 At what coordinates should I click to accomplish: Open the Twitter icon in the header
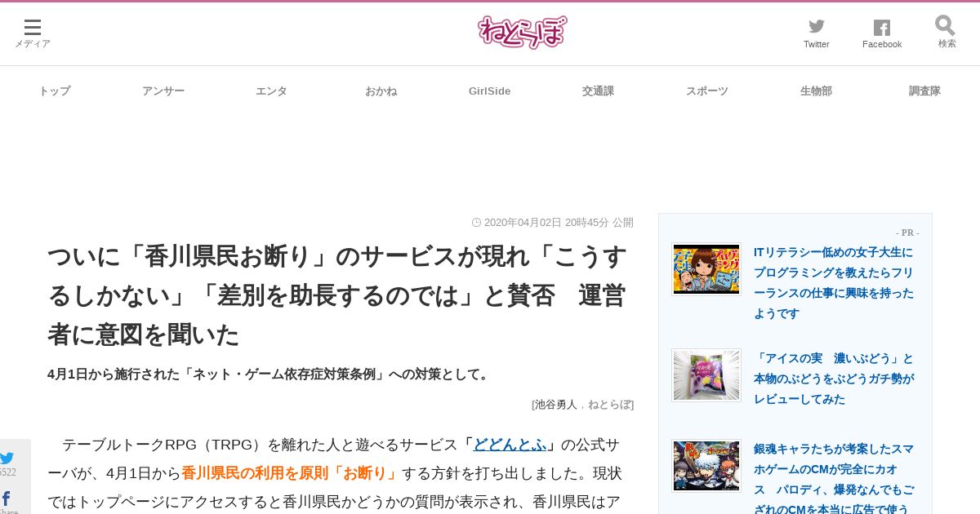tap(816, 33)
